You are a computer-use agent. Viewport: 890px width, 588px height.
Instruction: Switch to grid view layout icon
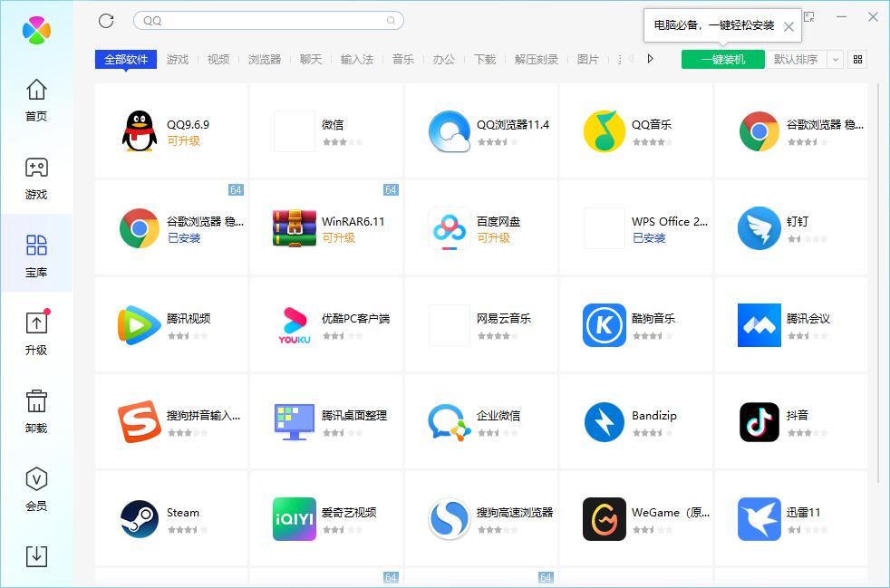pos(857,59)
